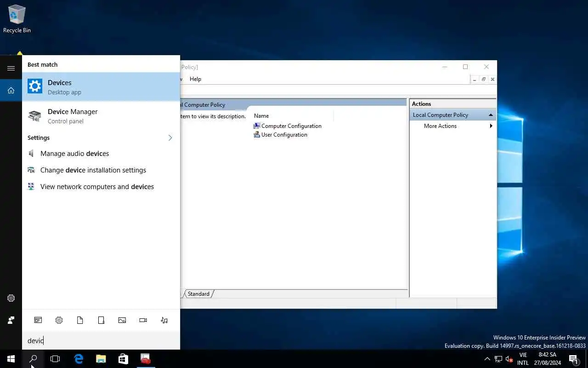Filter search results by Apps
The image size is (588, 368).
coord(38,320)
